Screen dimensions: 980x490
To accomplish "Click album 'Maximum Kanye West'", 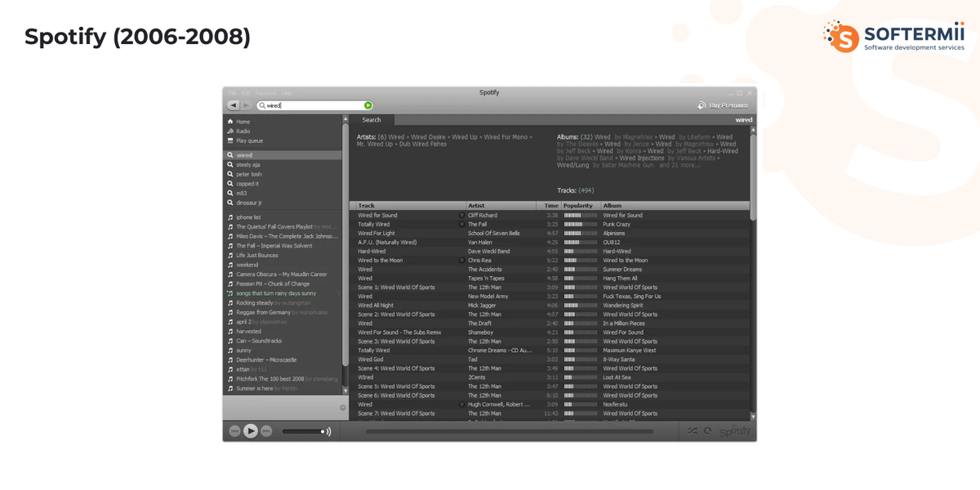I will (630, 350).
